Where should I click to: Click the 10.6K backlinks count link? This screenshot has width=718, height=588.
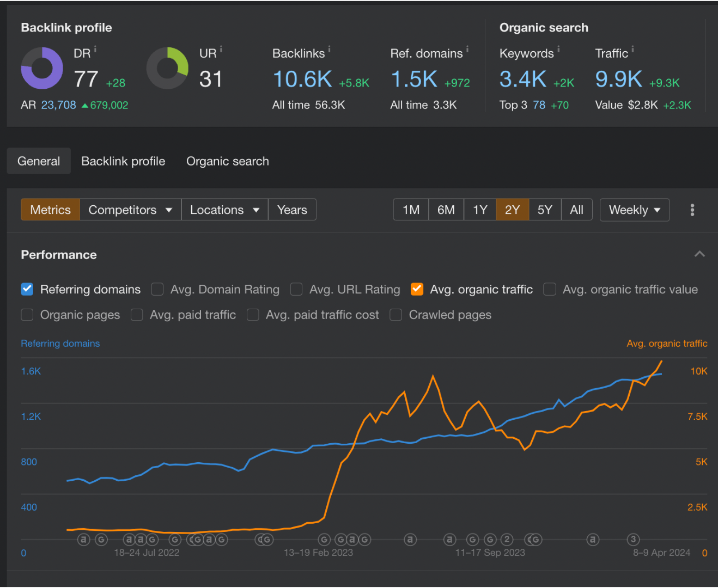pos(302,79)
